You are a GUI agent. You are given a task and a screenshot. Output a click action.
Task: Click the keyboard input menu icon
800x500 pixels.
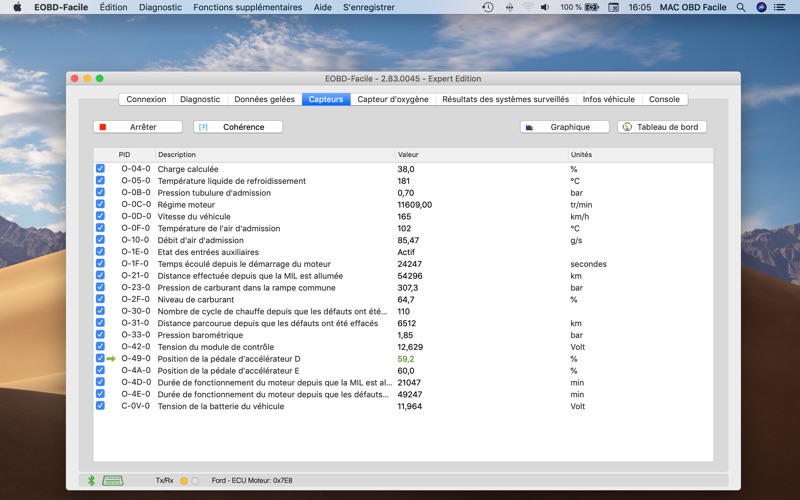(x=614, y=7)
